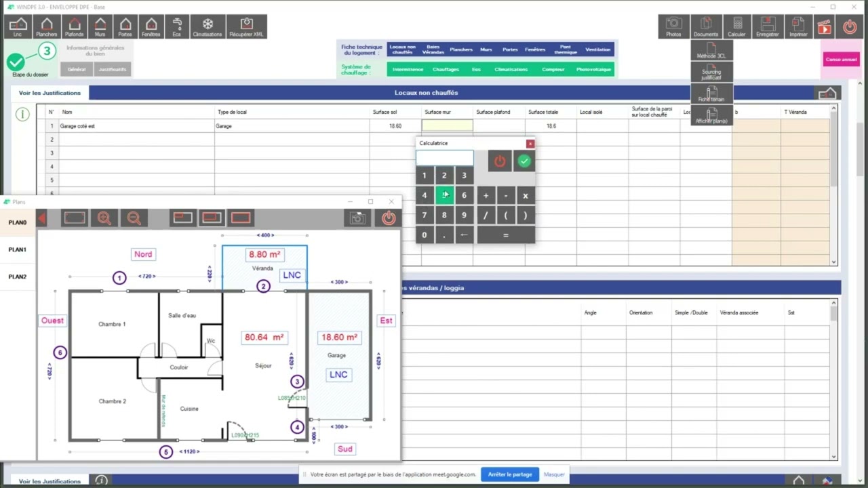Cancel with the calculator's red power button
Screen dimensions: 868x488
point(500,161)
